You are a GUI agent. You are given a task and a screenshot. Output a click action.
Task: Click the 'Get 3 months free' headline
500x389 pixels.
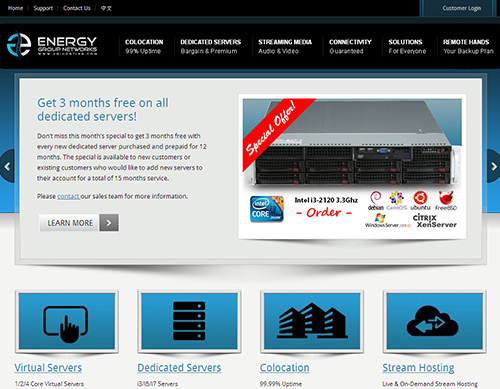[x=103, y=110]
